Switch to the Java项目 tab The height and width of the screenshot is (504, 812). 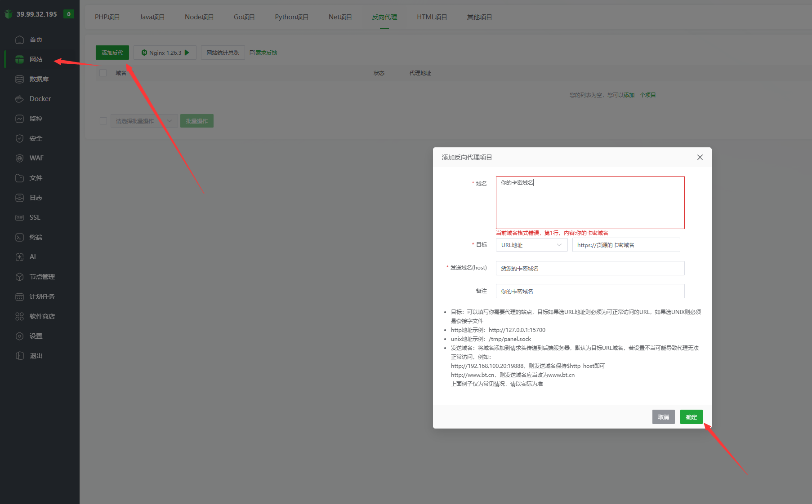(152, 17)
